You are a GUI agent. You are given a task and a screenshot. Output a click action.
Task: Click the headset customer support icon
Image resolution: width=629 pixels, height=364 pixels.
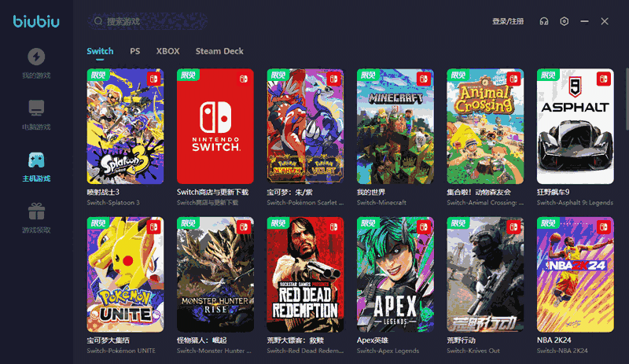[543, 21]
